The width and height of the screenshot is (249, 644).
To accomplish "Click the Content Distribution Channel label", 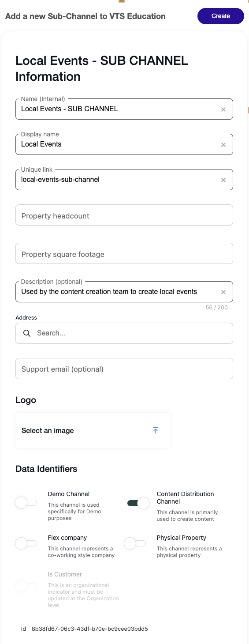I will click(186, 498).
